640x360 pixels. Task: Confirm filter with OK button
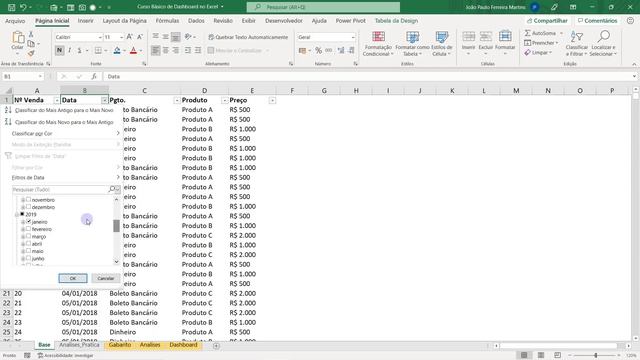[x=73, y=278]
